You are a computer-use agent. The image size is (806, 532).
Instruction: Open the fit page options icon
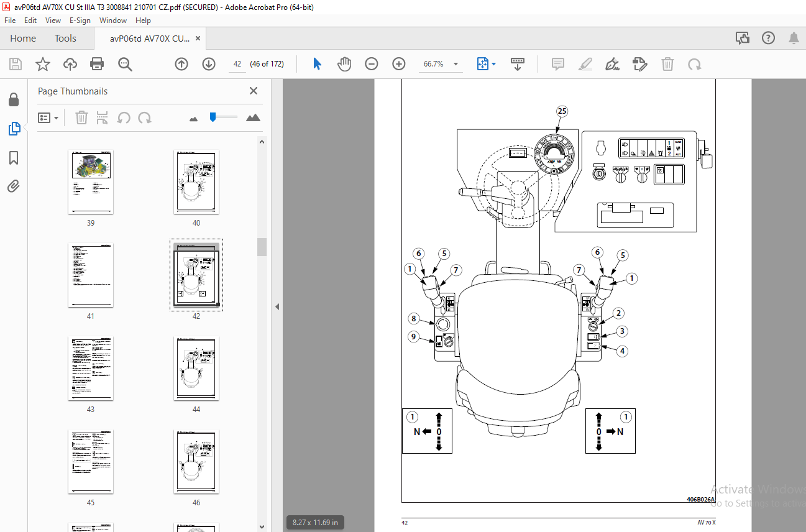(x=482, y=64)
